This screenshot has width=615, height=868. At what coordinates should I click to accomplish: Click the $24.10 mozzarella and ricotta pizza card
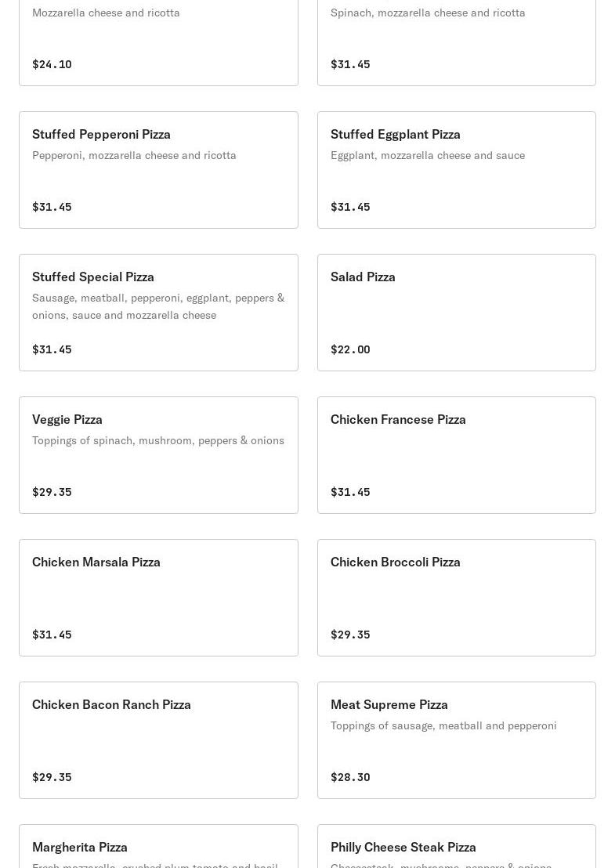tap(158, 39)
